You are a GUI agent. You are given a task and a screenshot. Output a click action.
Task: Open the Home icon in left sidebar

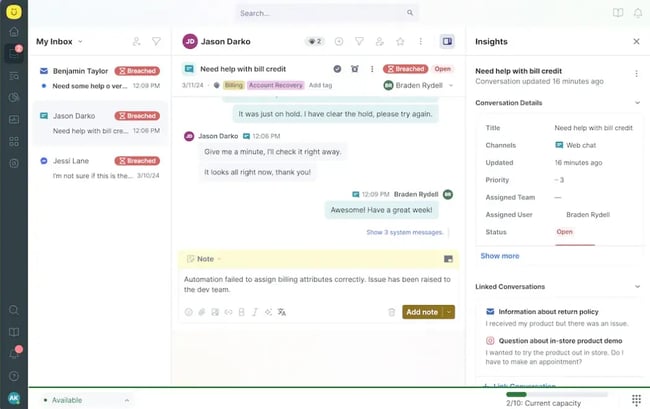14,32
